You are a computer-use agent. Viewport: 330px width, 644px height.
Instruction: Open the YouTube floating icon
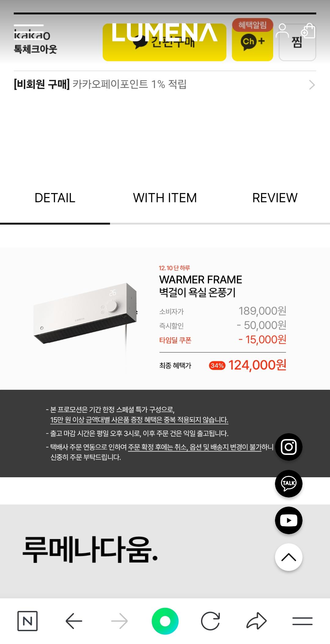point(289,520)
